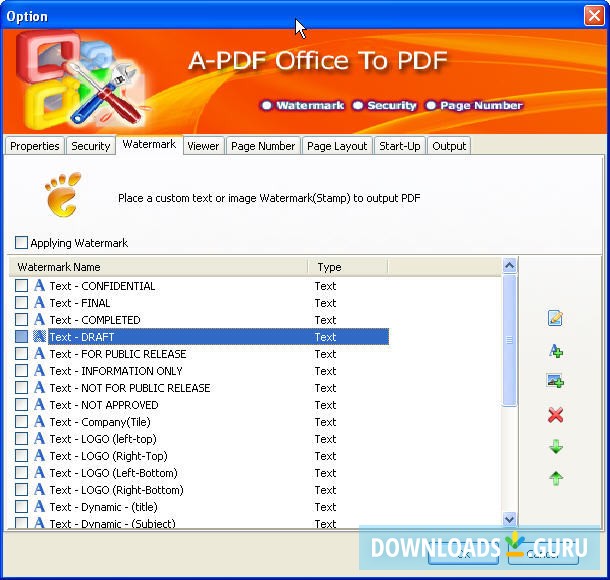Click the scrollbar up arrow
Viewport: 610px width, 580px height.
[509, 266]
